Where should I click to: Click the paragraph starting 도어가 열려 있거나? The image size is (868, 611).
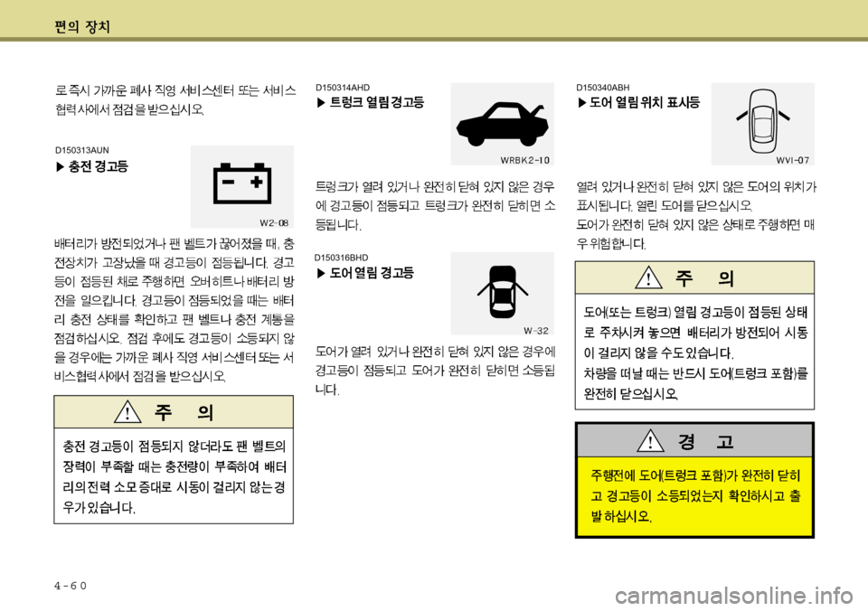436,371
